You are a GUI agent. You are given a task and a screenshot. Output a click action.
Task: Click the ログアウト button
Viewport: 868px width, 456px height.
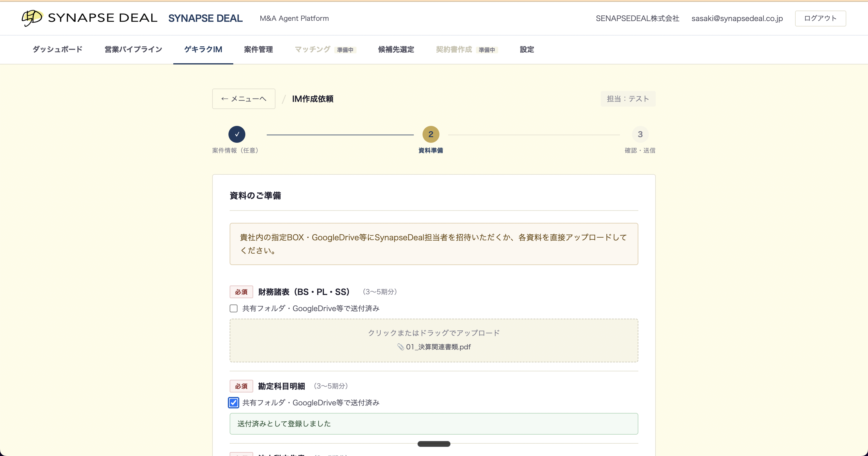point(820,18)
